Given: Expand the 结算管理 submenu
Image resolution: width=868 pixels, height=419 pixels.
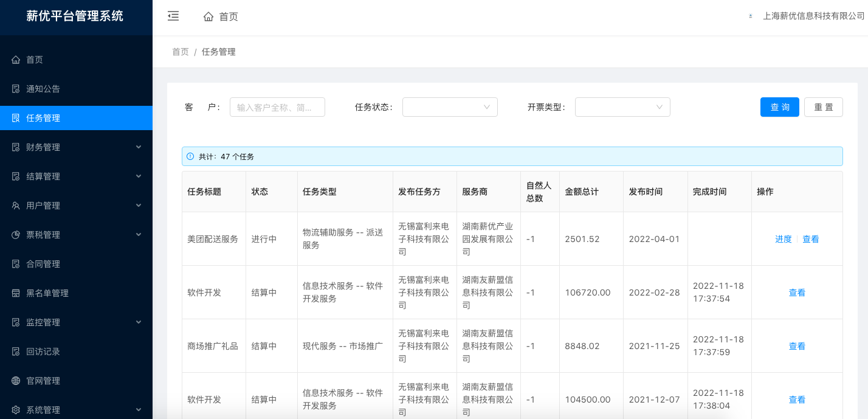Looking at the screenshot, I should pos(138,176).
